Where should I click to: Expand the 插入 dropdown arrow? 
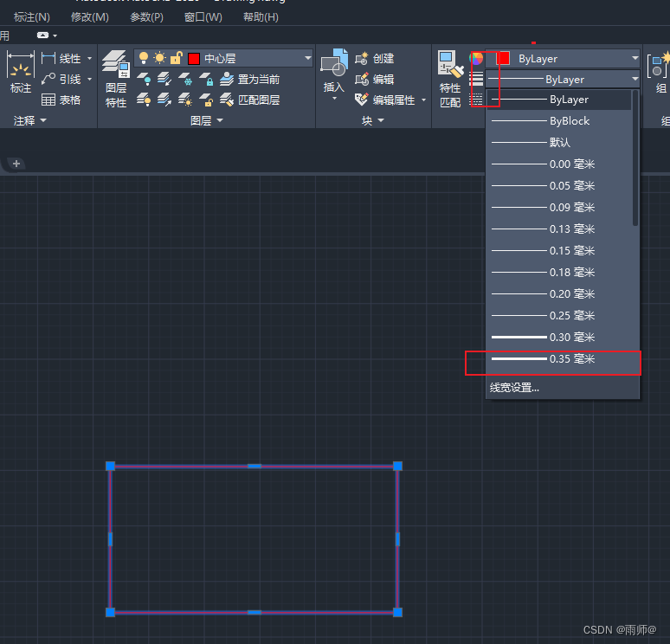(335, 99)
